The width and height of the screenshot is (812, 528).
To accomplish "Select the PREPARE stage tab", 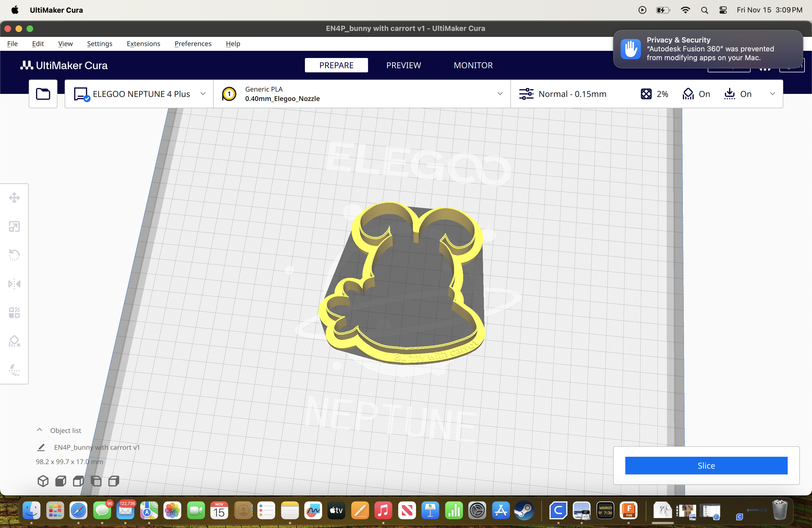I will click(x=336, y=65).
